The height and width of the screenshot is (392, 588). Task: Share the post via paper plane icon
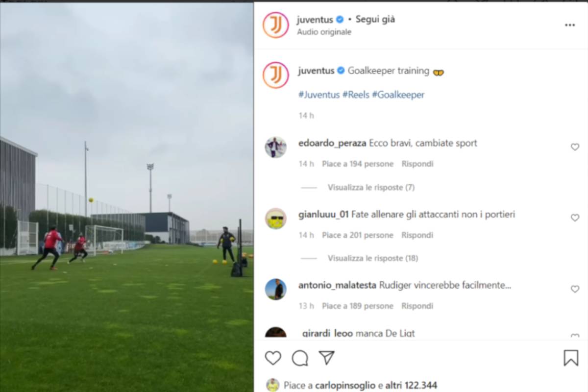click(327, 357)
